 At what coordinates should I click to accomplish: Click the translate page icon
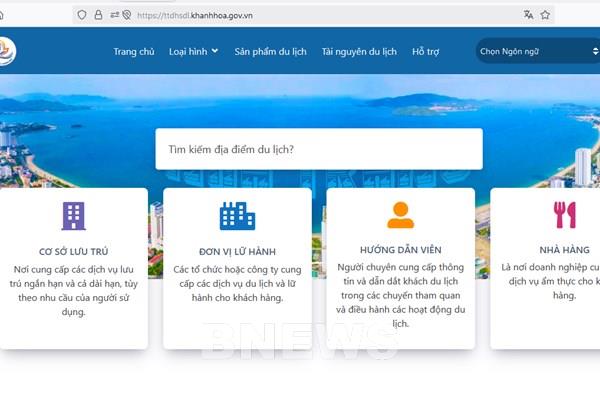pos(528,15)
